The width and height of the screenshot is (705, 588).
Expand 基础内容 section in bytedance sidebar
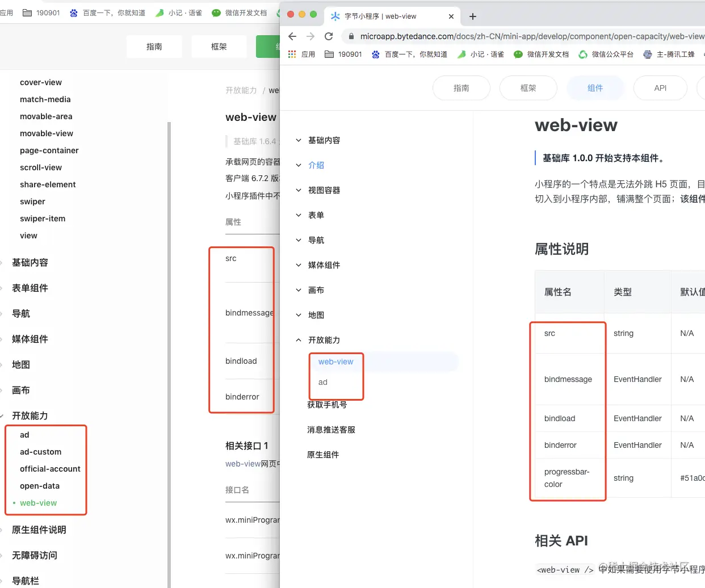[318, 140]
